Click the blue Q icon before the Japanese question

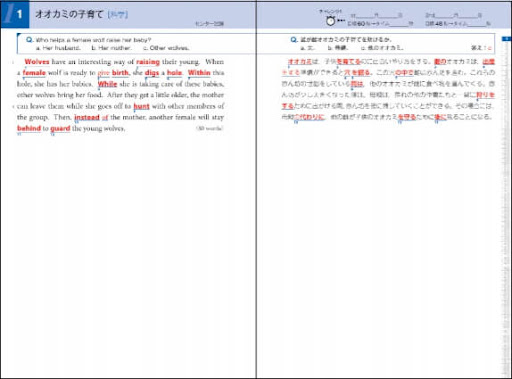pyautogui.click(x=294, y=40)
